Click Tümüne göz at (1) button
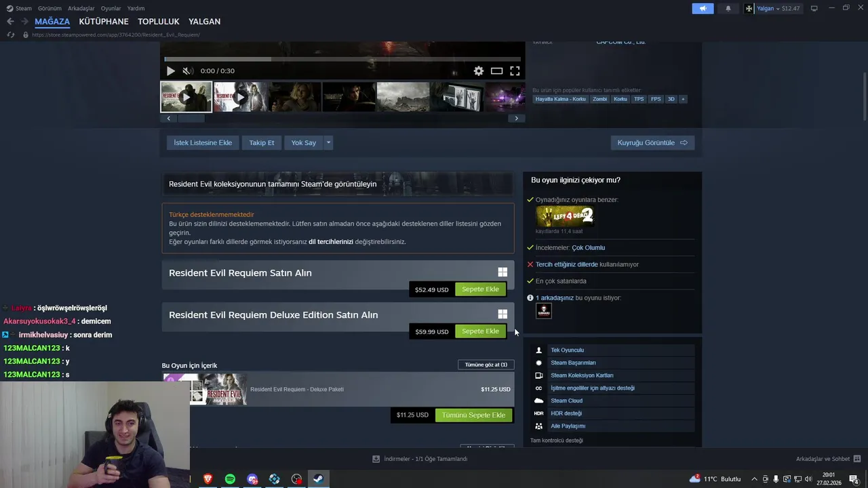The image size is (868, 488). pos(486,365)
